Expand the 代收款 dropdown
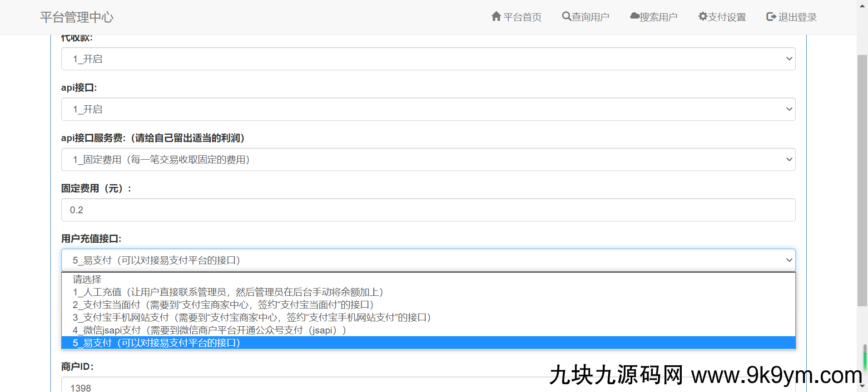This screenshot has height=392, width=868. point(428,59)
